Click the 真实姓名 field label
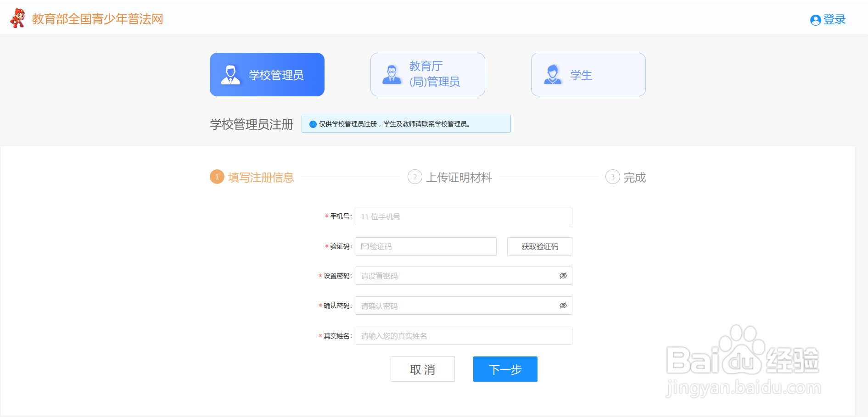 pyautogui.click(x=338, y=336)
